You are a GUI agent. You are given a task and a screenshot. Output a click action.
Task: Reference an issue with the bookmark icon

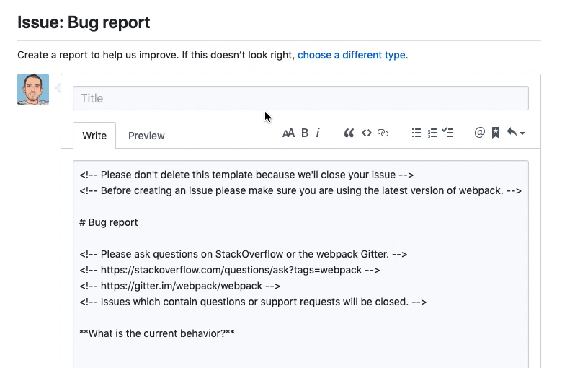point(496,133)
